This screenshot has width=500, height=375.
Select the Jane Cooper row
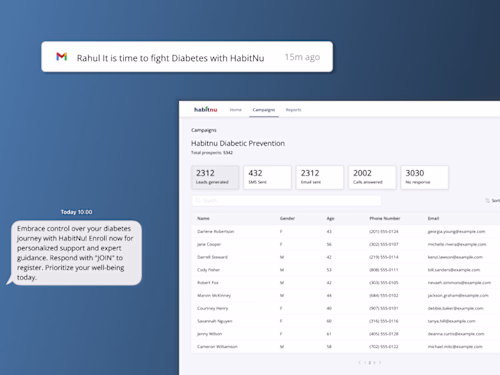(346, 244)
